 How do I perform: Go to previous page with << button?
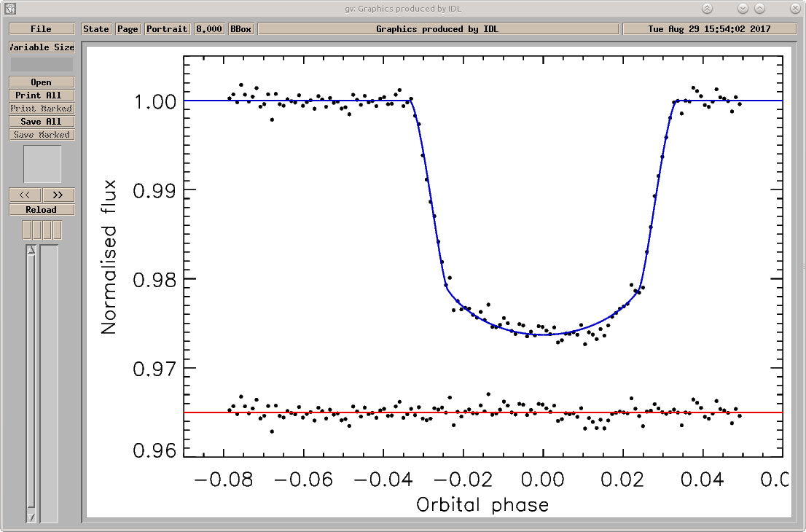pyautogui.click(x=25, y=195)
